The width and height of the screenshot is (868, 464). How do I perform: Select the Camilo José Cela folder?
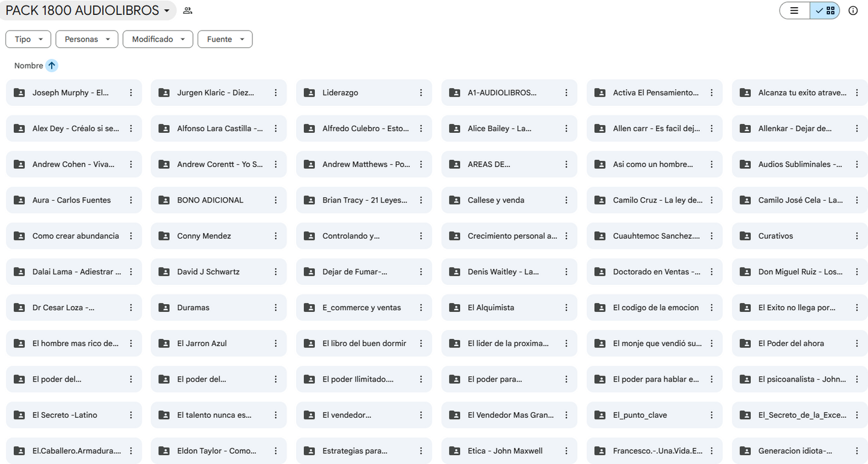point(800,200)
